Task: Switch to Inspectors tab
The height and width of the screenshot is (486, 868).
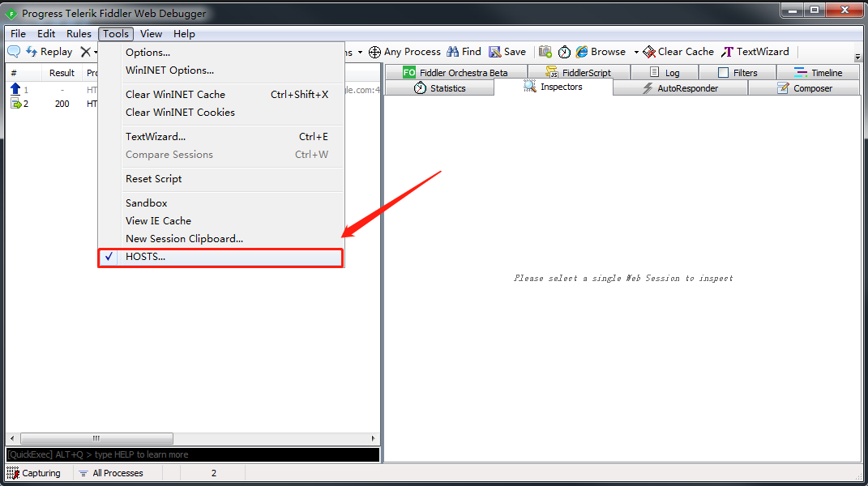Action: [x=553, y=87]
